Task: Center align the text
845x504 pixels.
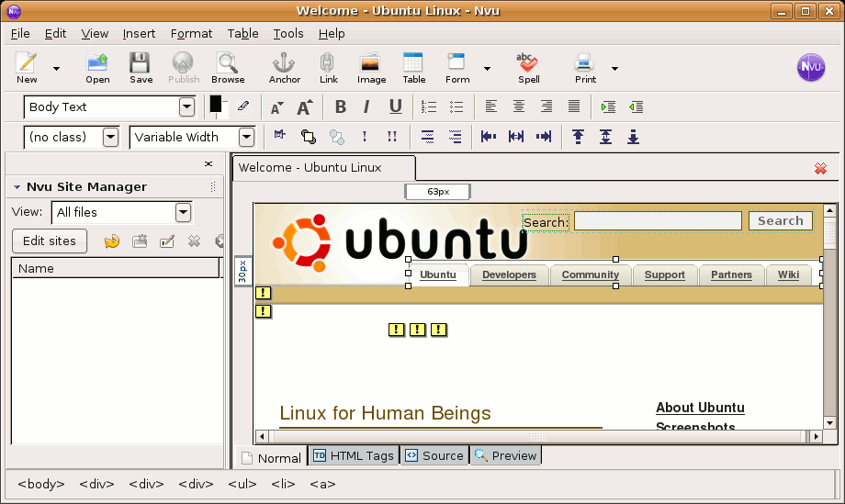Action: click(x=518, y=106)
